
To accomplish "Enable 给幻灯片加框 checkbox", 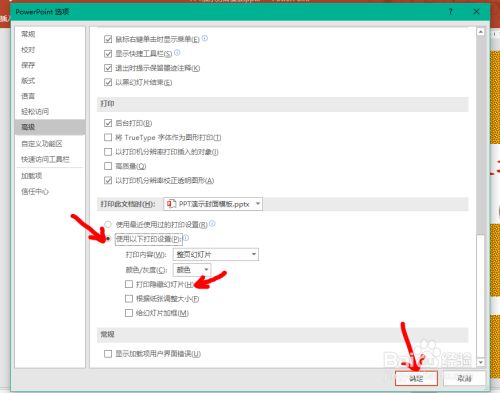I will (129, 313).
